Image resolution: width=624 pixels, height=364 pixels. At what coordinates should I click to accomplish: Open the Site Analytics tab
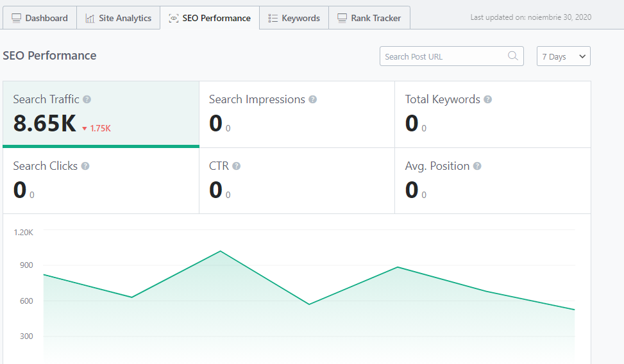[x=118, y=18]
